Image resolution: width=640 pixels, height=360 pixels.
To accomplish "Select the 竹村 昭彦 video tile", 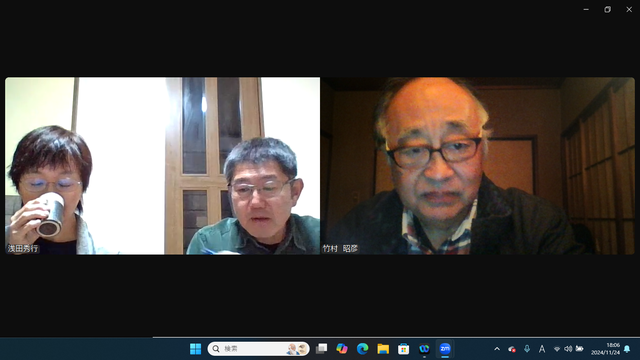I will pos(478,166).
